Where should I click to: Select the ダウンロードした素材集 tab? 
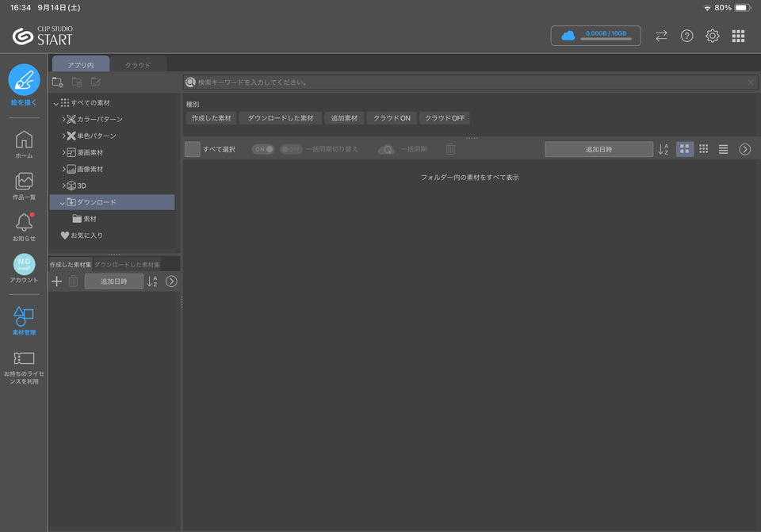127,265
